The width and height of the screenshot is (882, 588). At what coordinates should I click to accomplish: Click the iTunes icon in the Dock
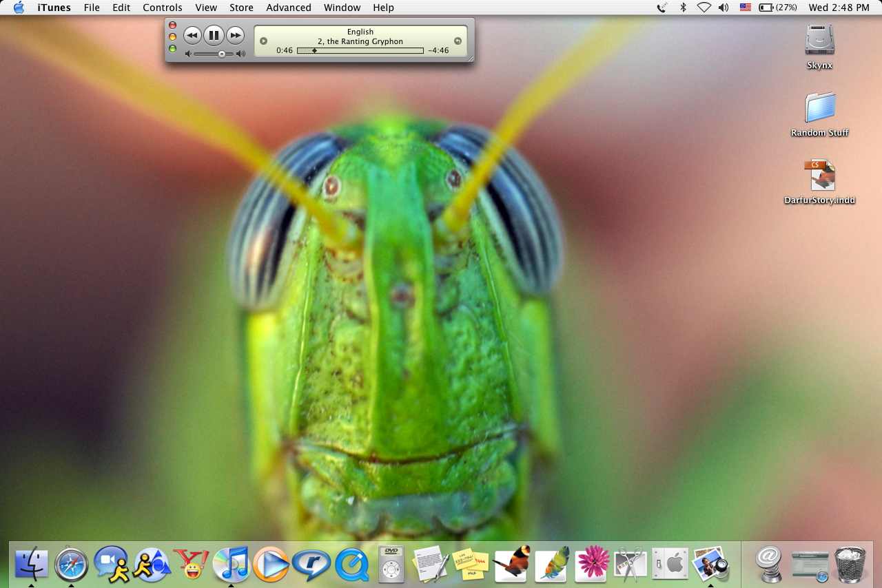point(231,564)
